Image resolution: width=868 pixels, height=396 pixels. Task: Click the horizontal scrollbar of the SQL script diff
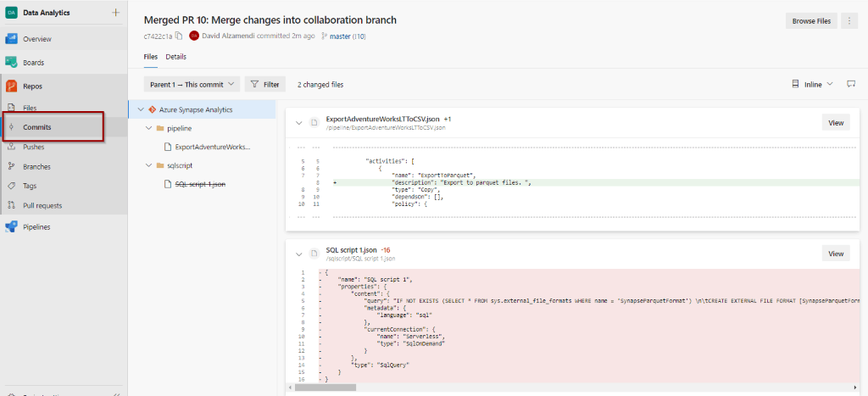[x=325, y=388]
